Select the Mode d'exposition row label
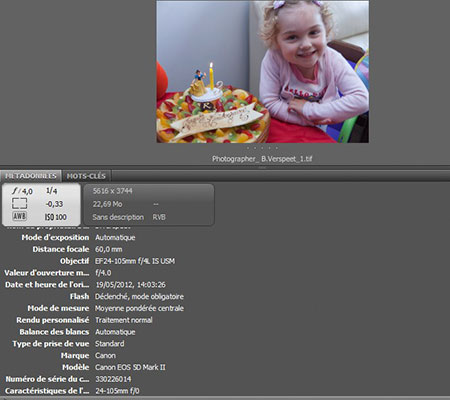 (x=55, y=237)
